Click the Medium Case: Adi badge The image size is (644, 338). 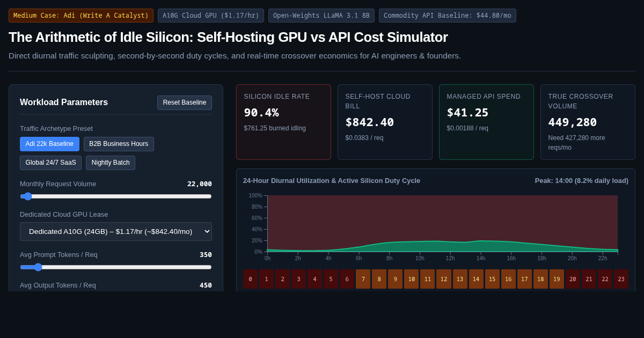(x=81, y=16)
